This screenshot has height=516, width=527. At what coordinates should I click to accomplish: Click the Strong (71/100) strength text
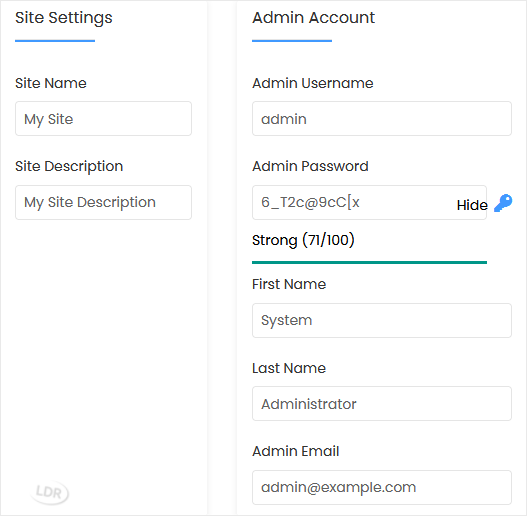(303, 240)
